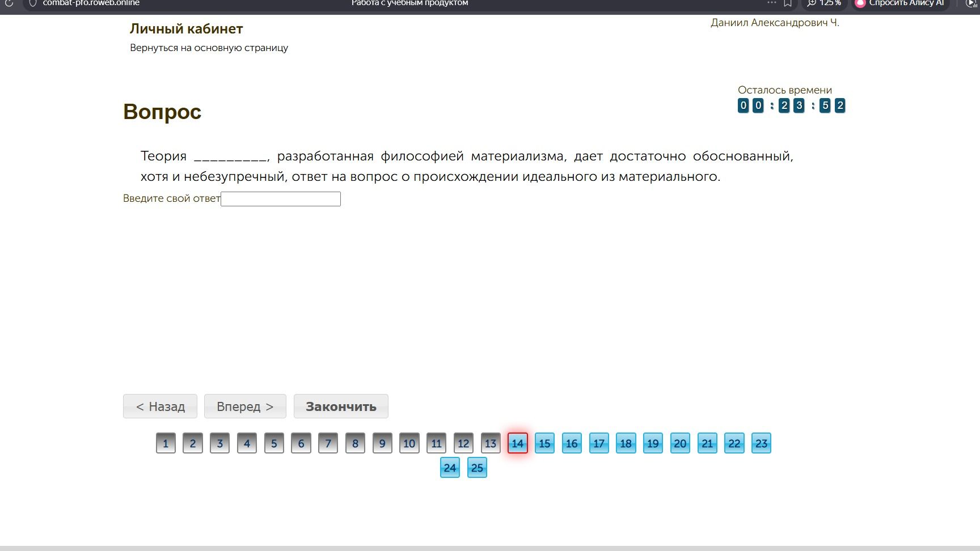This screenshot has width=980, height=551.
Task: Open question 20 tile
Action: pos(680,443)
